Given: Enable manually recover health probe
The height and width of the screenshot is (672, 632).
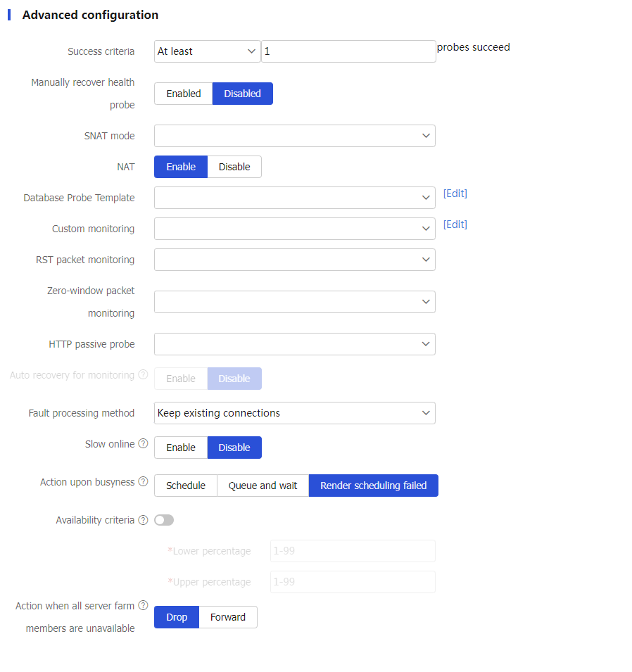Looking at the screenshot, I should pos(184,94).
